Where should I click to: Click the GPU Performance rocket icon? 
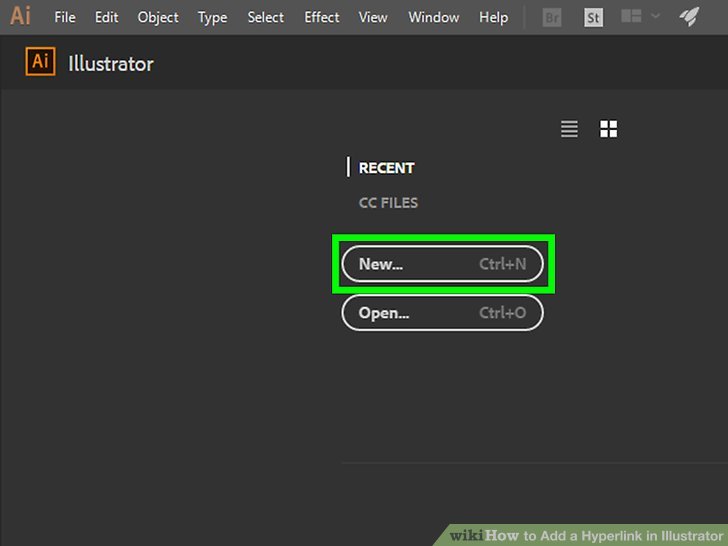[x=689, y=17]
